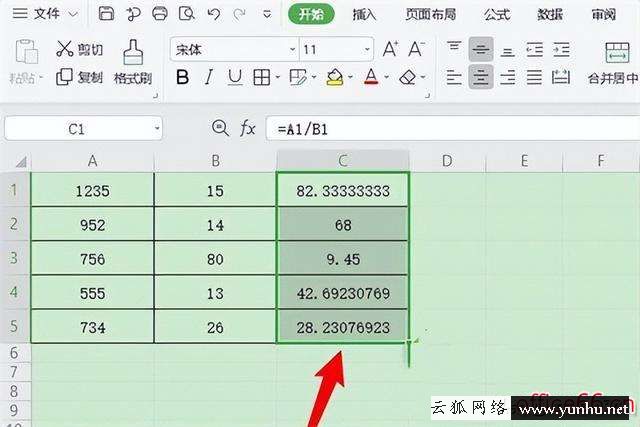Select column A header
The image size is (640, 427).
click(x=93, y=161)
